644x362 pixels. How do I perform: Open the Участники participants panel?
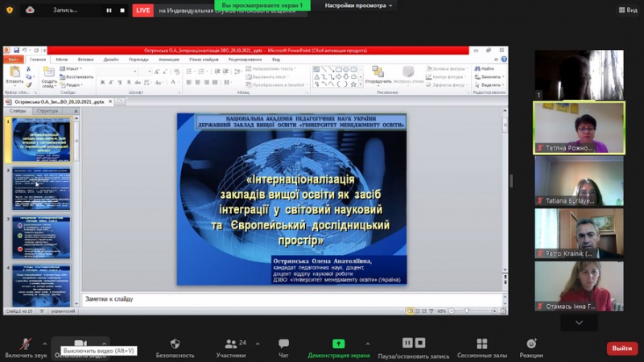231,344
